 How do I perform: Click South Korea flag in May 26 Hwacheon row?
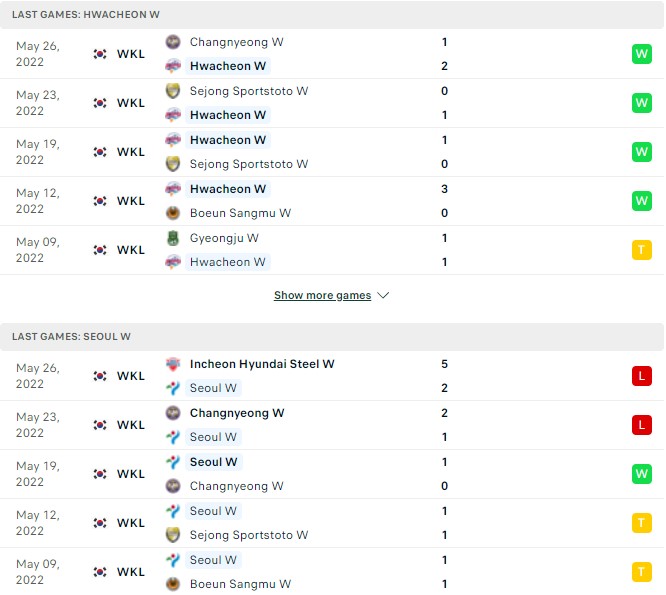(100, 54)
